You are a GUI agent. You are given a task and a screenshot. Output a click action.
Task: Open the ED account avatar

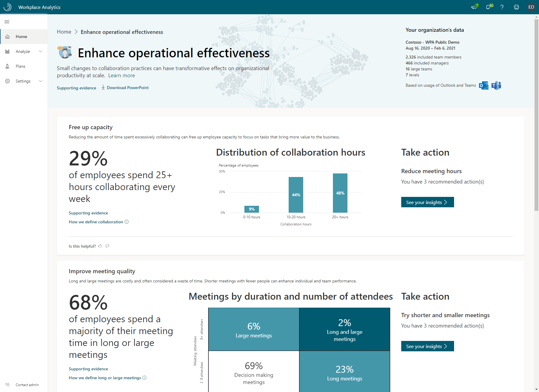(531, 7)
